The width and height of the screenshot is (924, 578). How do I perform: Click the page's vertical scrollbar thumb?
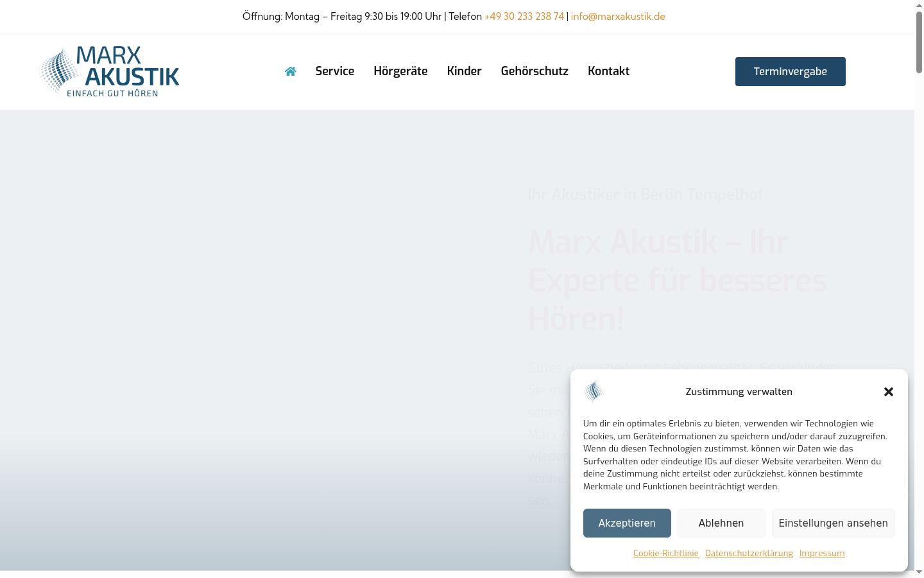[x=919, y=42]
